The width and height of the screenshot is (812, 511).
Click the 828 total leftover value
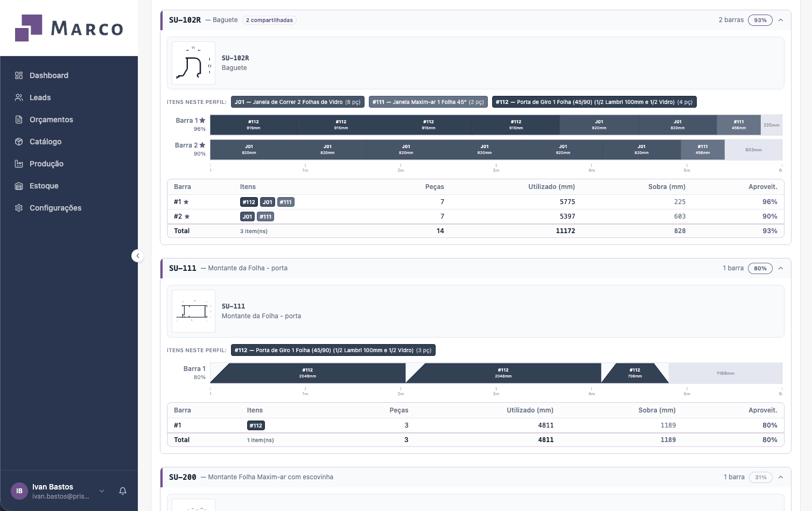tap(680, 231)
